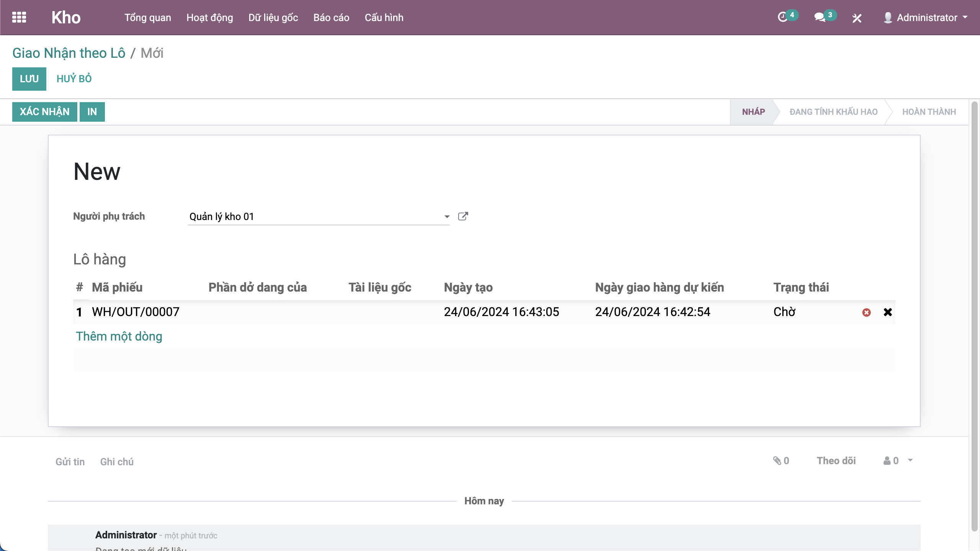Viewport: 980px width, 551px height.
Task: Click the developer tools wrench icon
Action: point(857,18)
